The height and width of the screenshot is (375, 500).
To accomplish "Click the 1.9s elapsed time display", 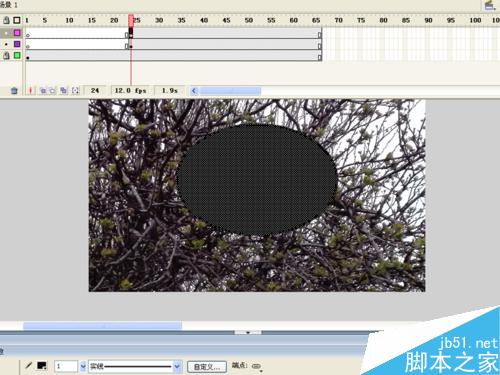I will pos(170,90).
